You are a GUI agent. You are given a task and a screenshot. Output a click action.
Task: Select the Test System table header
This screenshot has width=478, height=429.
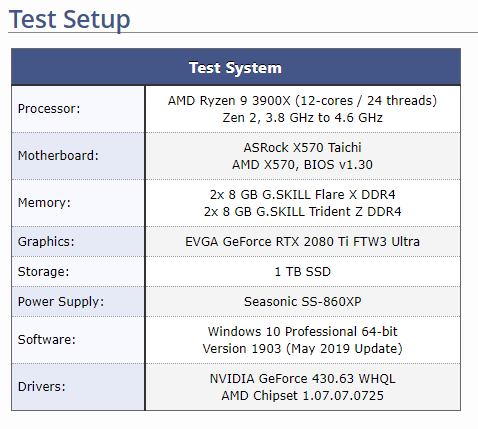(236, 67)
